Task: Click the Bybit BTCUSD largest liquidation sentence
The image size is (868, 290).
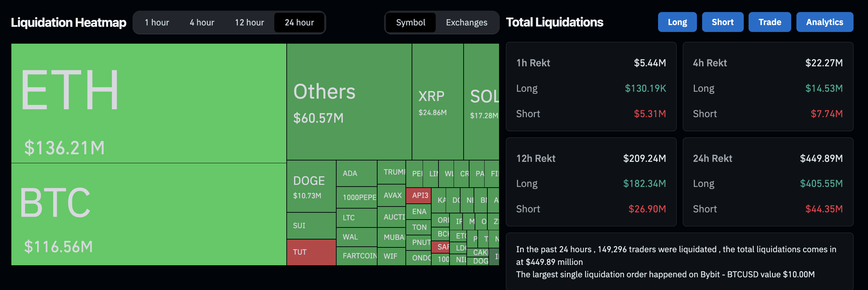Action: coord(665,275)
